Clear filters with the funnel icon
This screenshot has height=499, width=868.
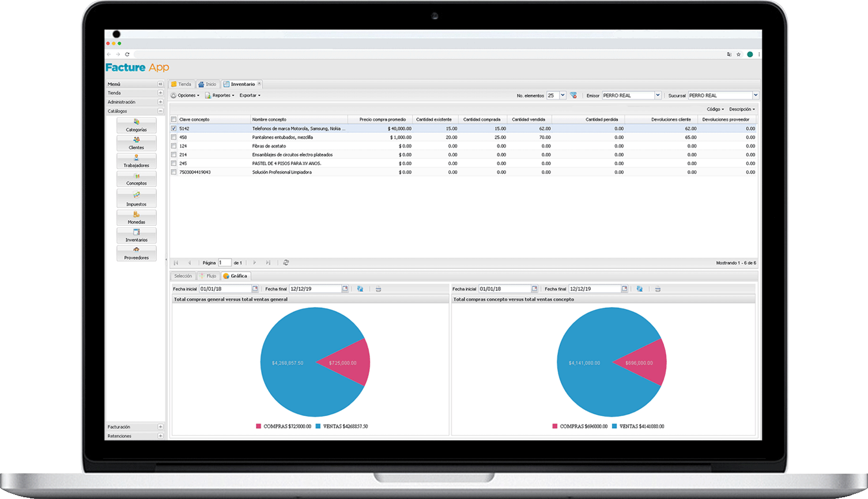[573, 96]
